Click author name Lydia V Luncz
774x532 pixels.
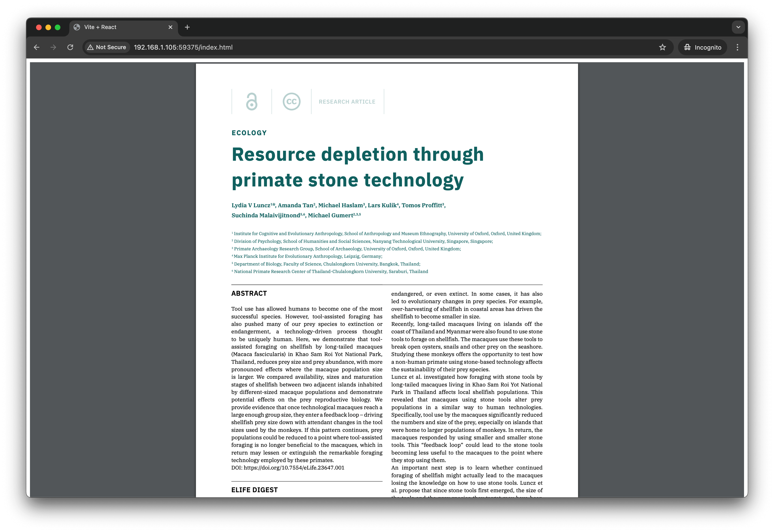coord(251,205)
